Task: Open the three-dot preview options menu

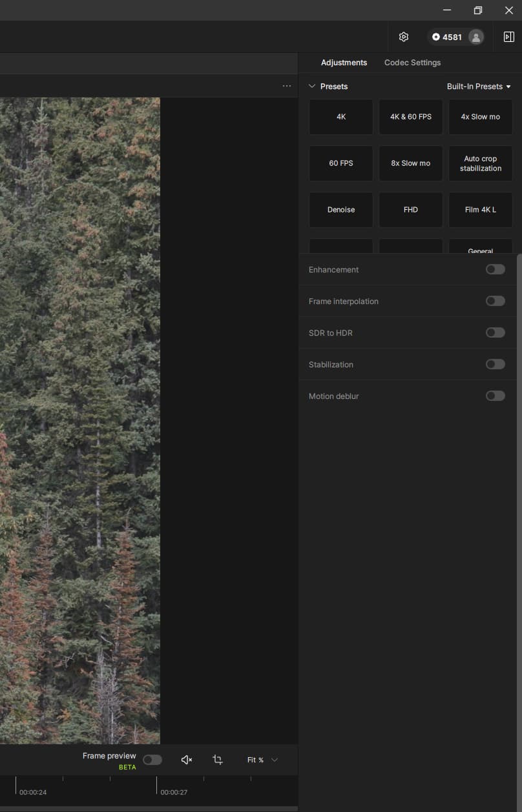Action: point(287,86)
